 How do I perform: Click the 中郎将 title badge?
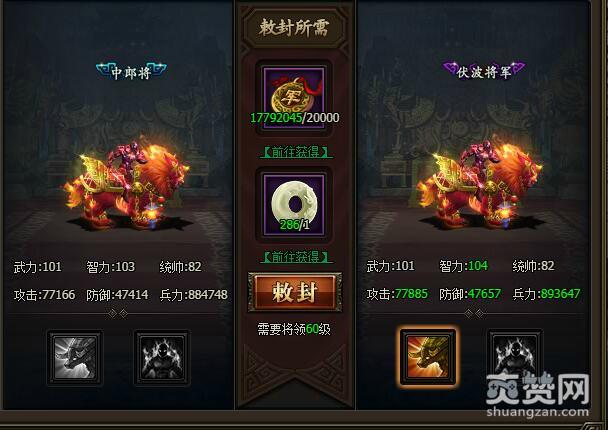point(131,72)
